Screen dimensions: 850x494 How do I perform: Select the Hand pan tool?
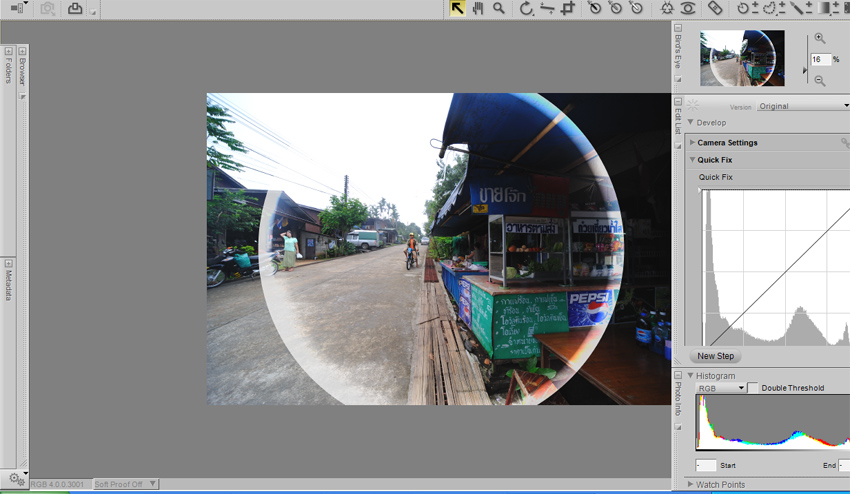click(x=478, y=8)
